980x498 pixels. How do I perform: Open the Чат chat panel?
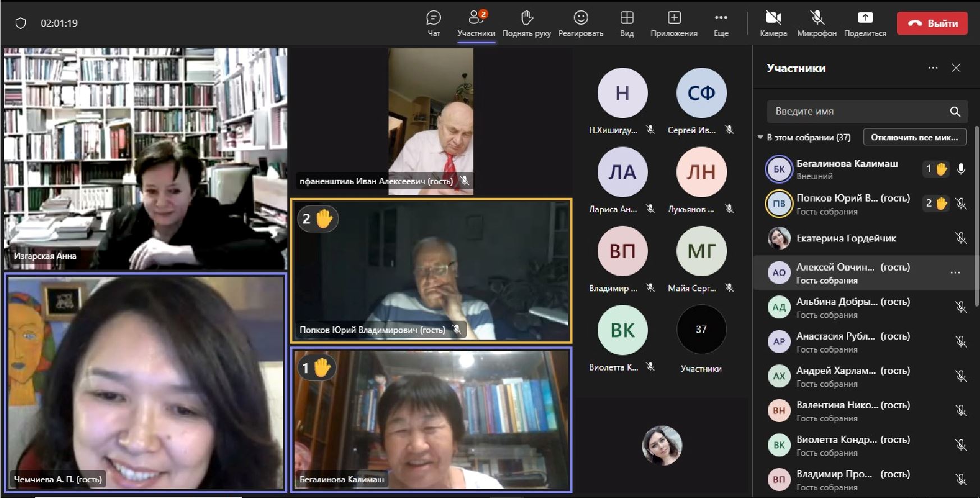coord(433,18)
